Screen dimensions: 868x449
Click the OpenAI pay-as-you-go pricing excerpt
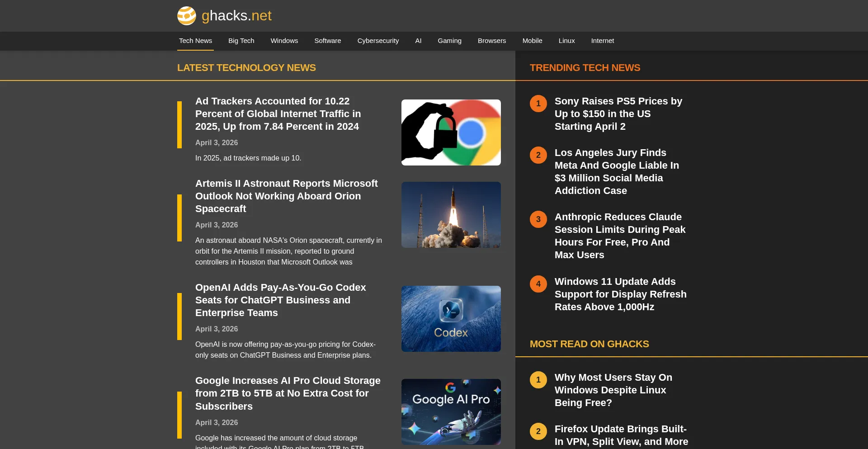point(285,350)
